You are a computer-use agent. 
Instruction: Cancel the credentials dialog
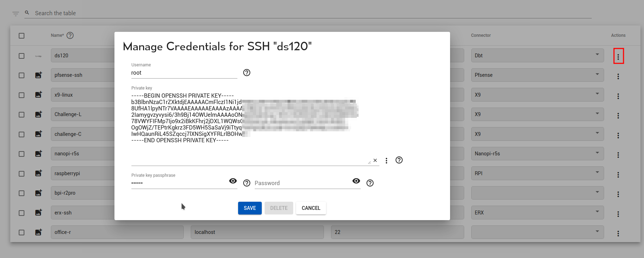311,208
